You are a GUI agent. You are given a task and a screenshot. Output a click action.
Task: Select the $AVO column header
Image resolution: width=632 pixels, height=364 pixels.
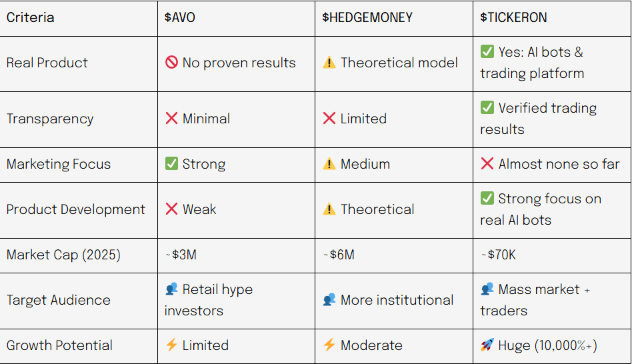(180, 17)
